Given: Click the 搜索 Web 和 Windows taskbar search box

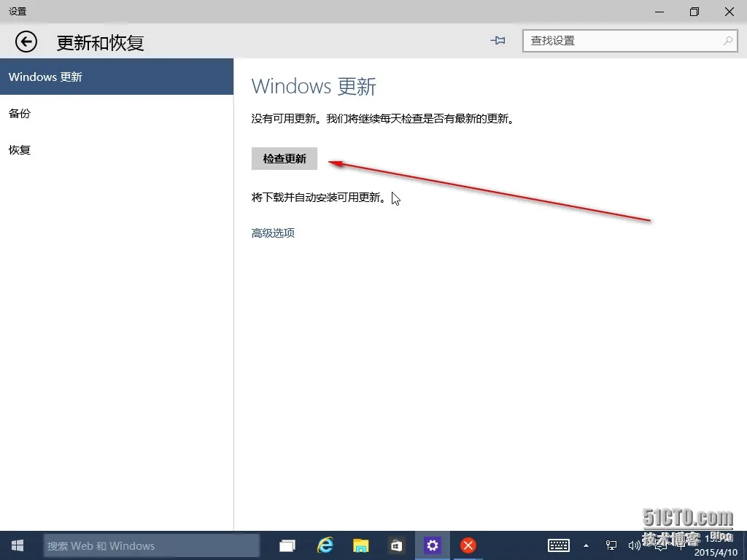Looking at the screenshot, I should [x=152, y=545].
